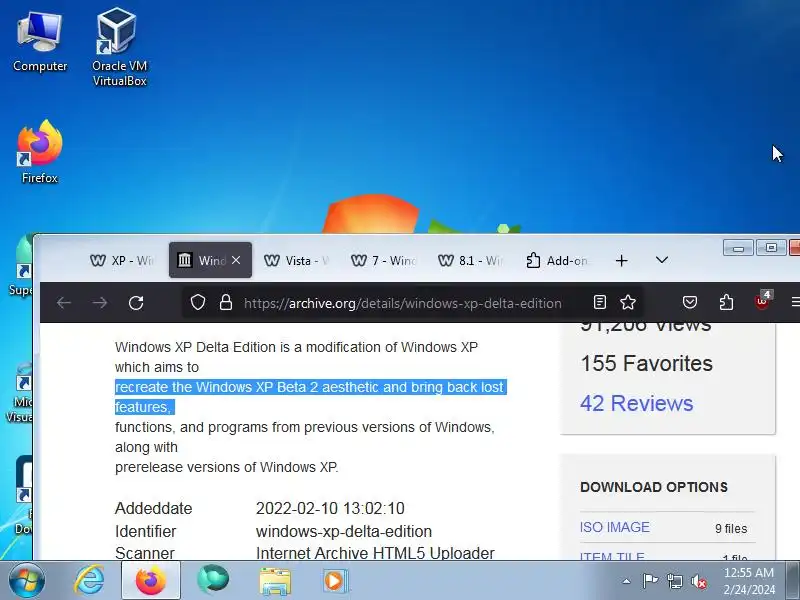The width and height of the screenshot is (800, 600).
Task: Toggle reader view icon
Action: [600, 303]
